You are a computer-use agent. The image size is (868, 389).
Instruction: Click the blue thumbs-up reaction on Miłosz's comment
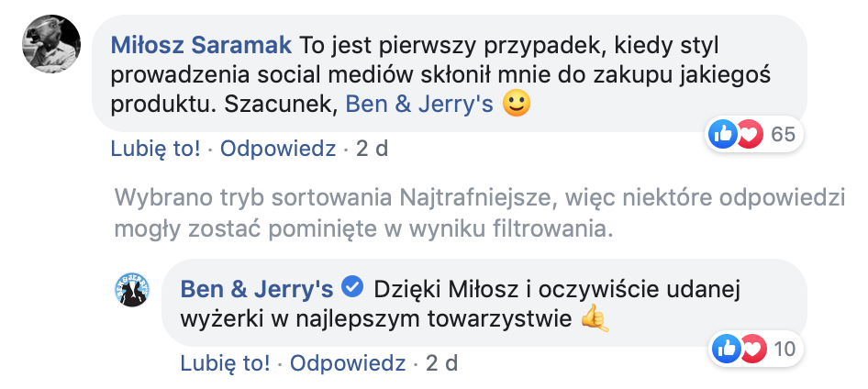723,135
